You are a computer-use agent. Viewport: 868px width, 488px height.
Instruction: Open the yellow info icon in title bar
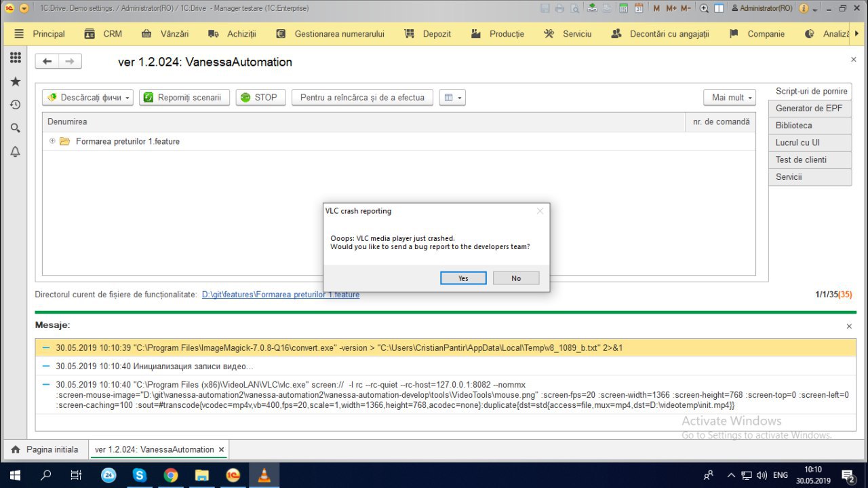coord(804,8)
